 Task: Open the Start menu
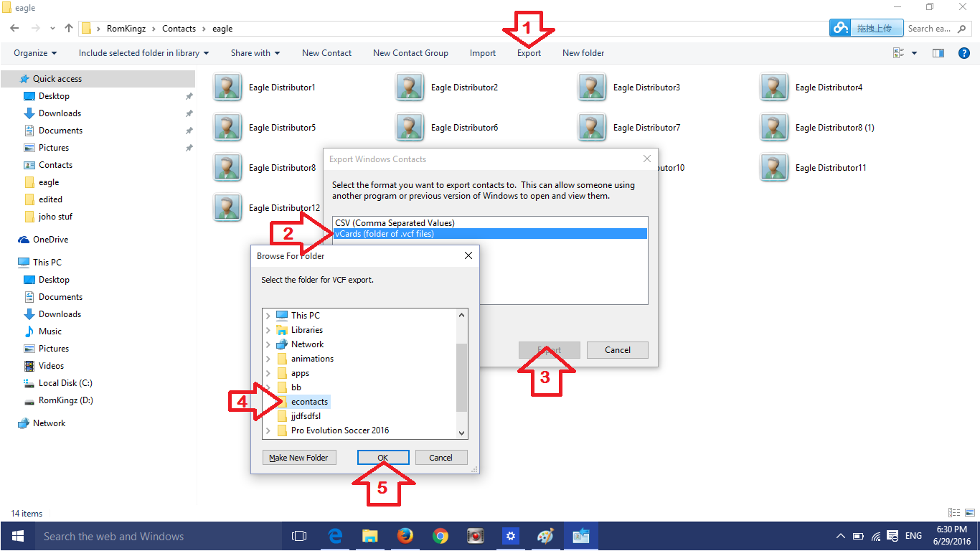(17, 536)
